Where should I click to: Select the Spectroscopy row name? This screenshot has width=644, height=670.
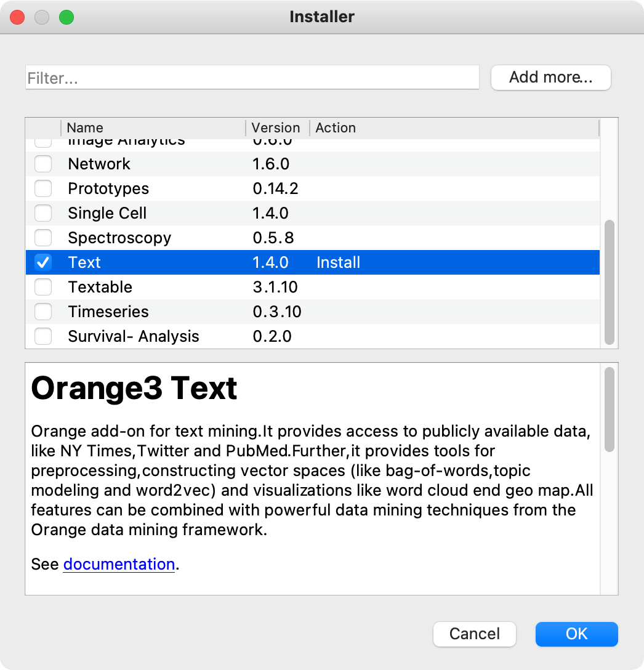coord(119,238)
